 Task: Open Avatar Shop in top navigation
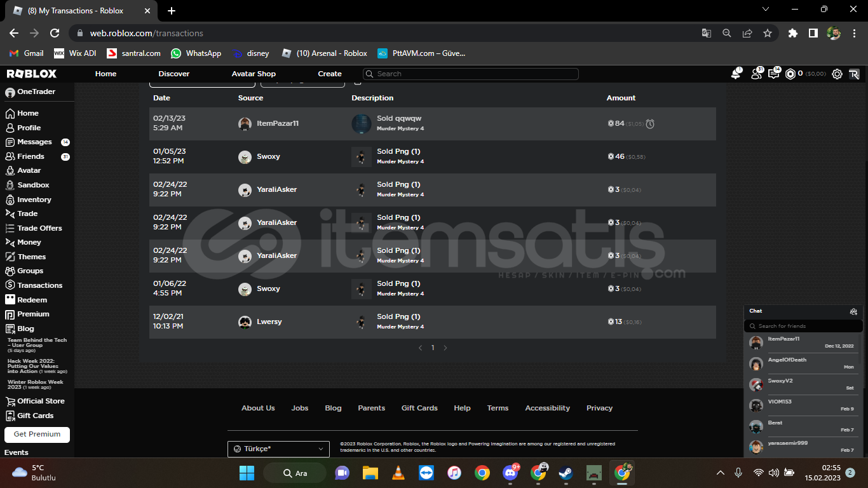[x=254, y=74]
